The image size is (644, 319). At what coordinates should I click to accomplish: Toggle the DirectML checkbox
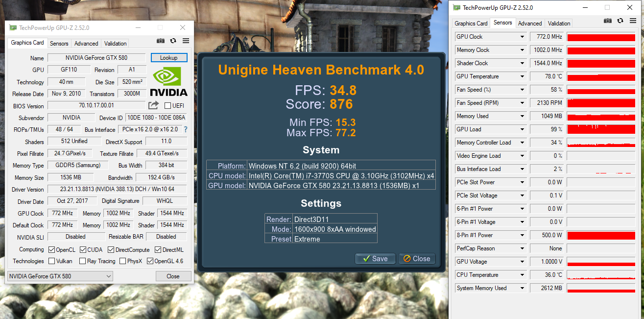pos(158,250)
